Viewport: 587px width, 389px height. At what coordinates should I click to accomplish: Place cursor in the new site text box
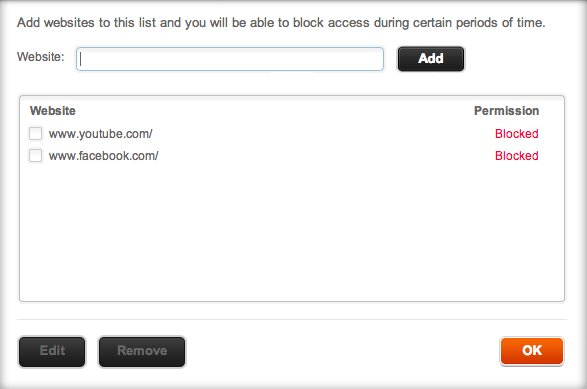(230, 59)
